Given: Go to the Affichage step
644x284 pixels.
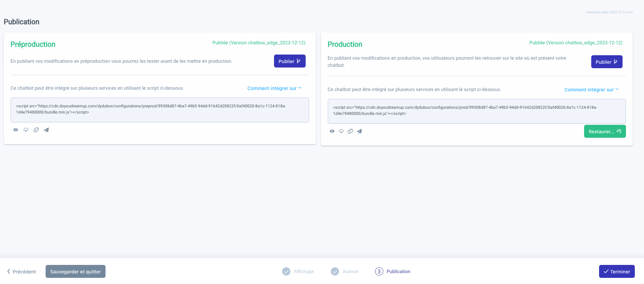Looking at the screenshot, I should pyautogui.click(x=298, y=271).
